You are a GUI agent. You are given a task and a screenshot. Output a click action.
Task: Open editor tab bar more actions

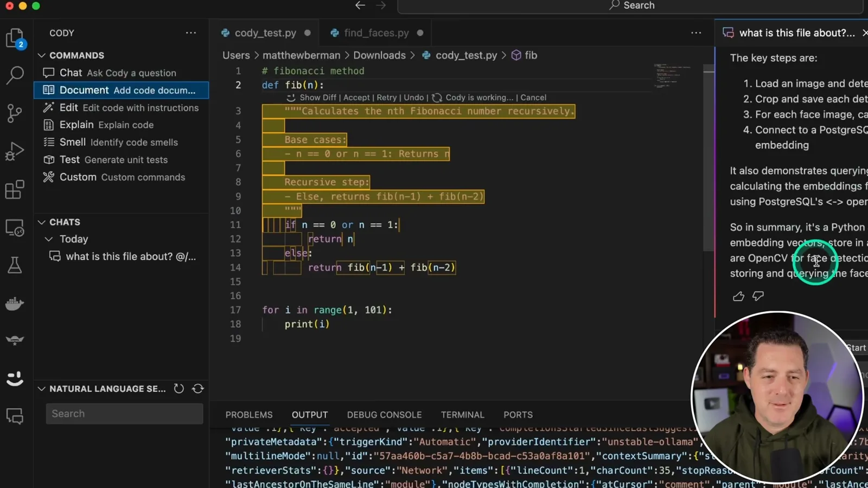click(x=696, y=33)
